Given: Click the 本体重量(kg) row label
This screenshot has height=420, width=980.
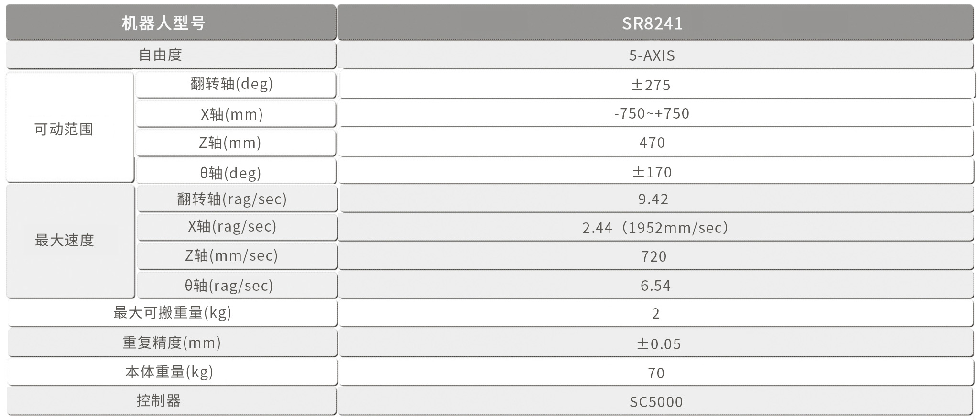Looking at the screenshot, I should [x=169, y=372].
